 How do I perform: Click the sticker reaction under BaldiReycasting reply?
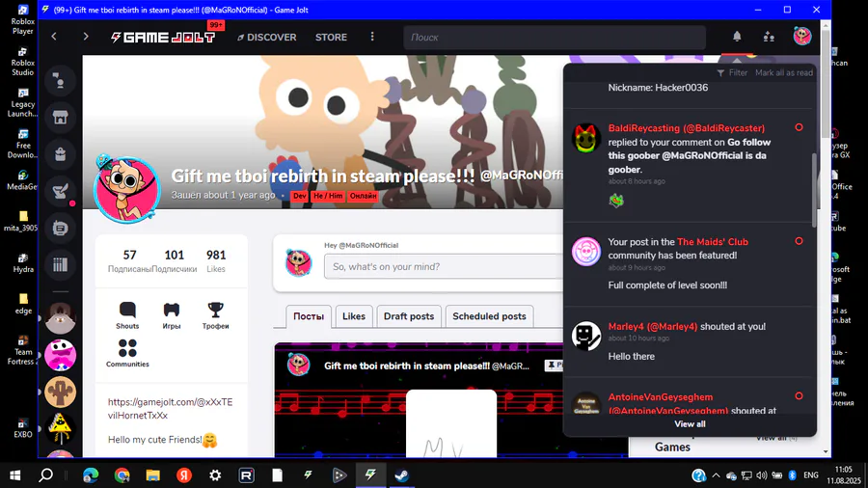(x=616, y=201)
